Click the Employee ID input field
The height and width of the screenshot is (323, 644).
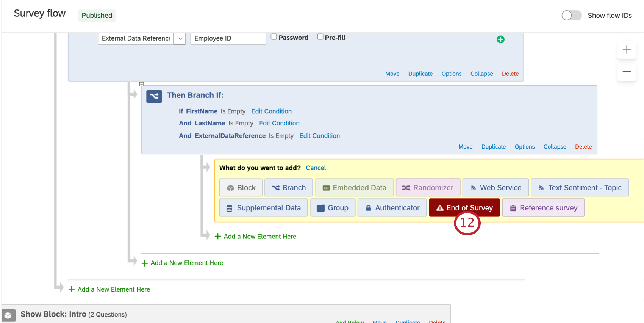228,38
